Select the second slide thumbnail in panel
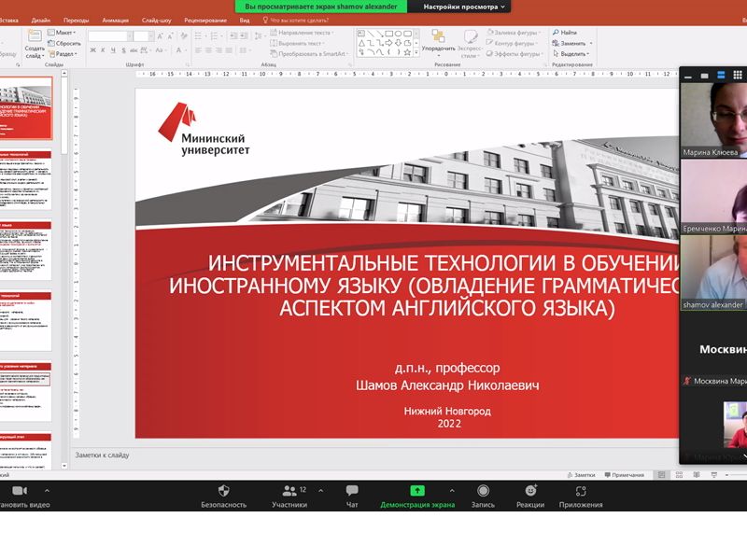Screen dimensions: 747x560 point(25,181)
